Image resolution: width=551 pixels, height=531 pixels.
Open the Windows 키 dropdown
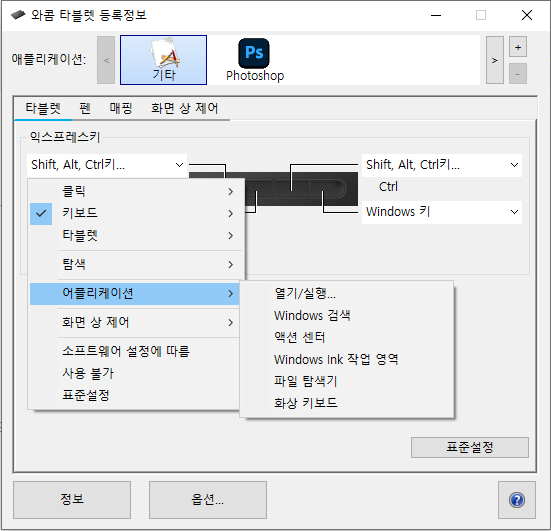point(442,212)
